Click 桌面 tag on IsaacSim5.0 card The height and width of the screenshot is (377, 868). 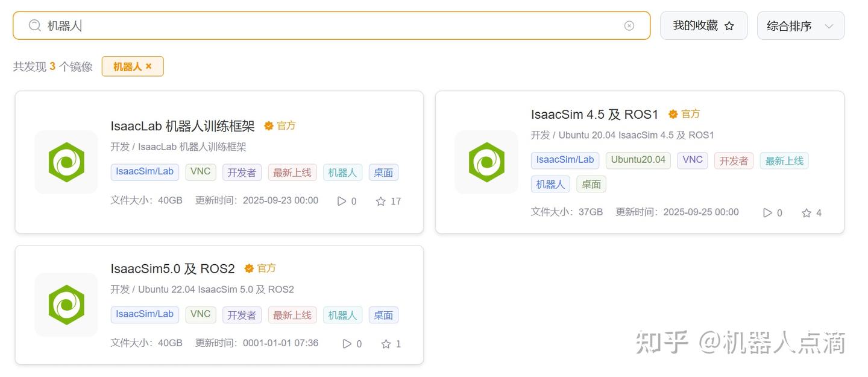coord(383,315)
